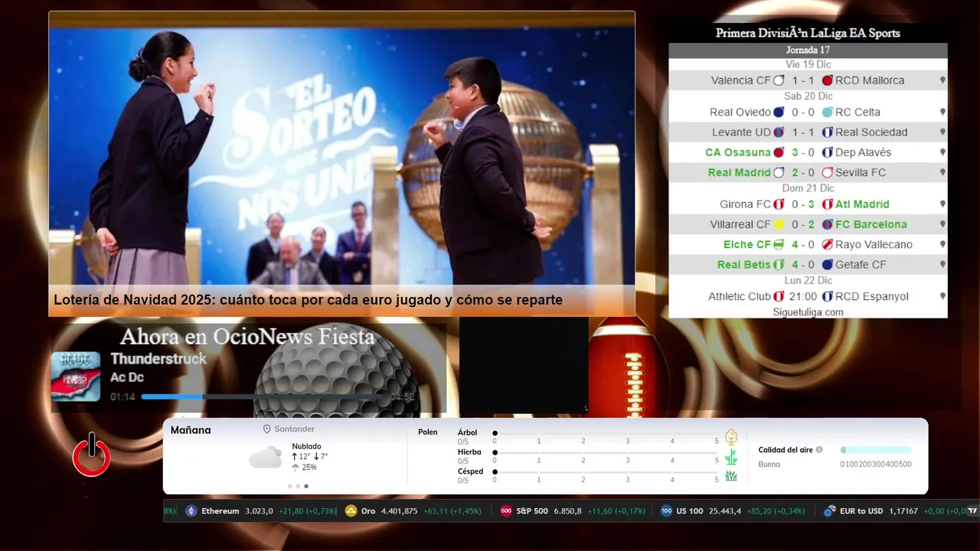Screen dimensions: 980x551
Task: Click the Césped pollen level slider
Action: coord(606,472)
